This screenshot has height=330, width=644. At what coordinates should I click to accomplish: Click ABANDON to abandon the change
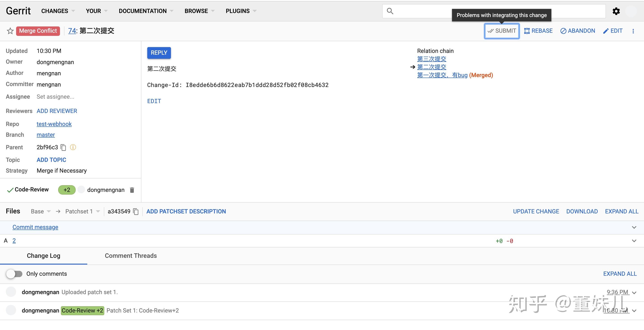[578, 30]
